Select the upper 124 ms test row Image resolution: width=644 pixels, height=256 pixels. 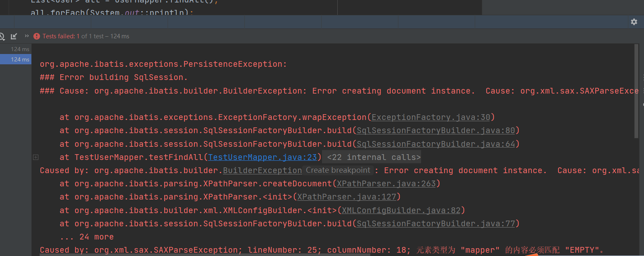16,49
